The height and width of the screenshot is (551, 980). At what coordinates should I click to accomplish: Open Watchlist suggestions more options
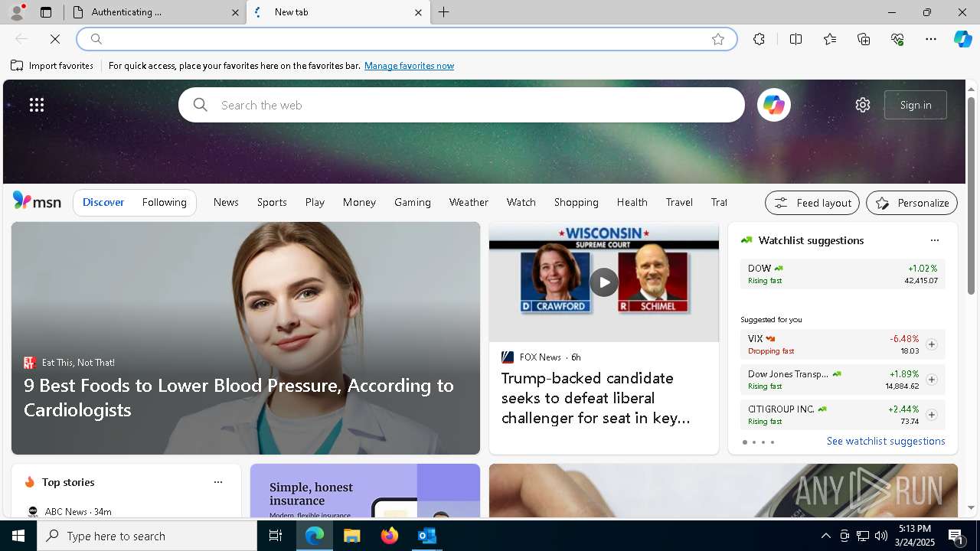click(934, 240)
